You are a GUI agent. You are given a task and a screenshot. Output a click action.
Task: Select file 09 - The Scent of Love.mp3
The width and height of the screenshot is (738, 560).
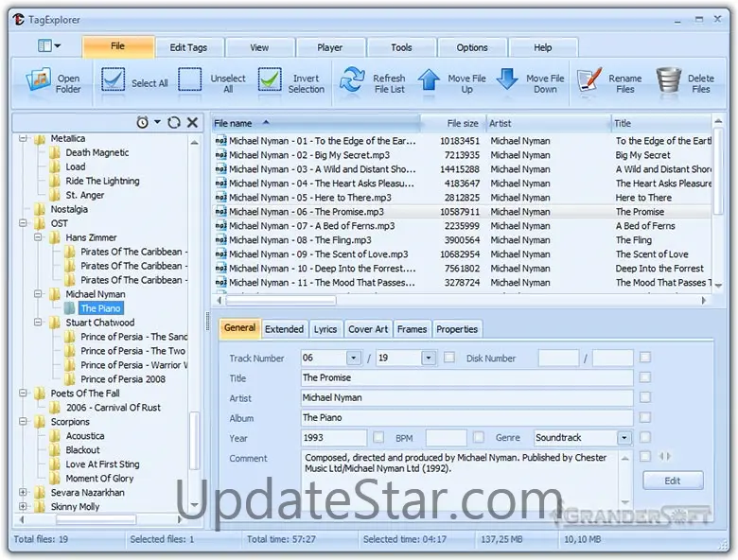pos(318,254)
